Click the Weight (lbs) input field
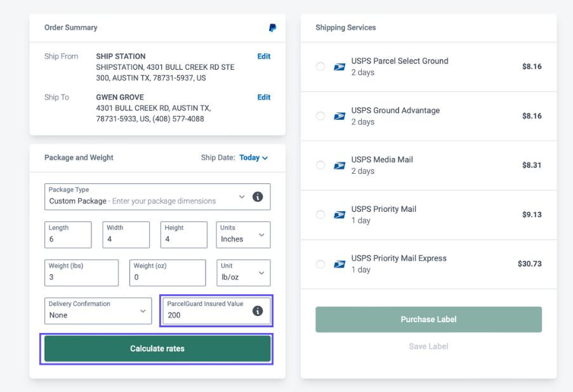This screenshot has width=573, height=392. pos(81,273)
